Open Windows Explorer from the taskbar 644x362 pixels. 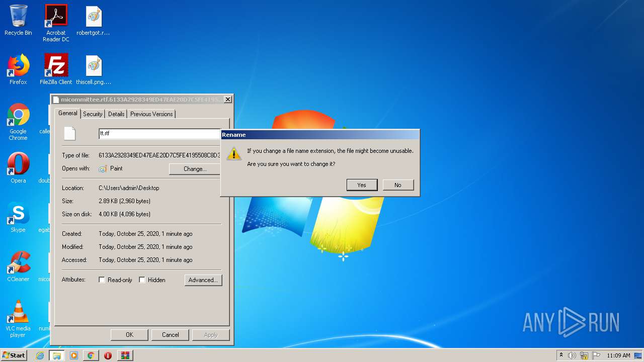click(x=57, y=355)
